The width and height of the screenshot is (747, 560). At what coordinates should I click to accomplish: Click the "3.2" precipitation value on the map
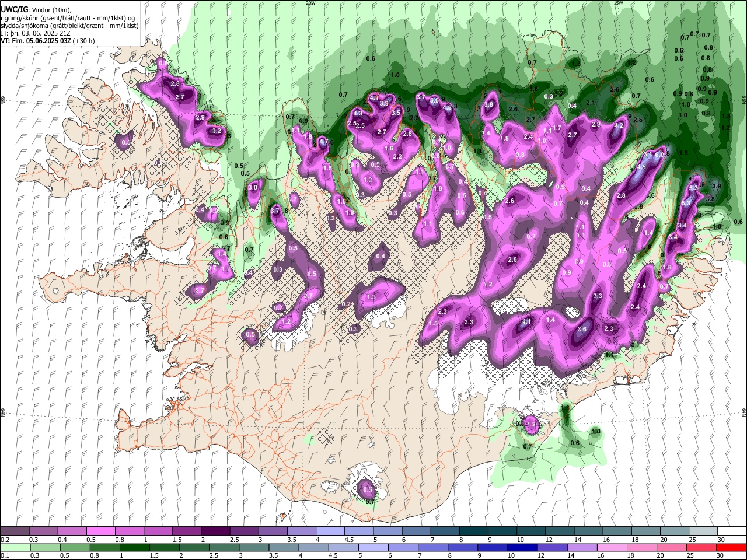coord(217,131)
